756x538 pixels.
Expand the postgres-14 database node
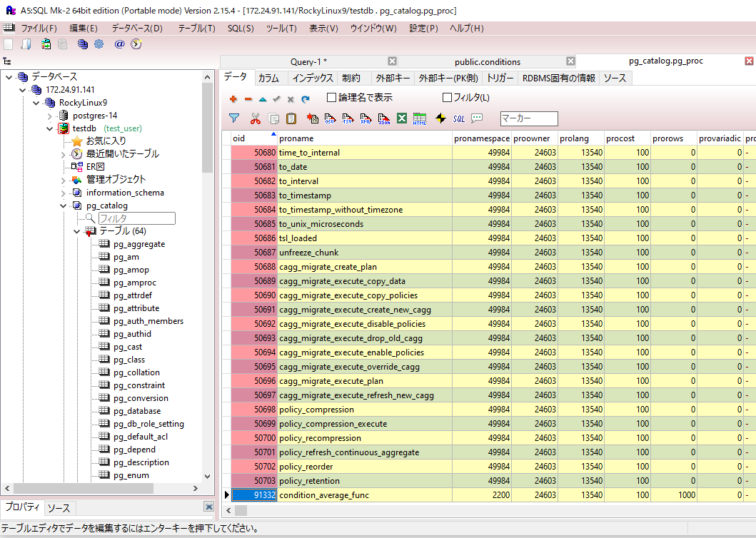point(50,116)
